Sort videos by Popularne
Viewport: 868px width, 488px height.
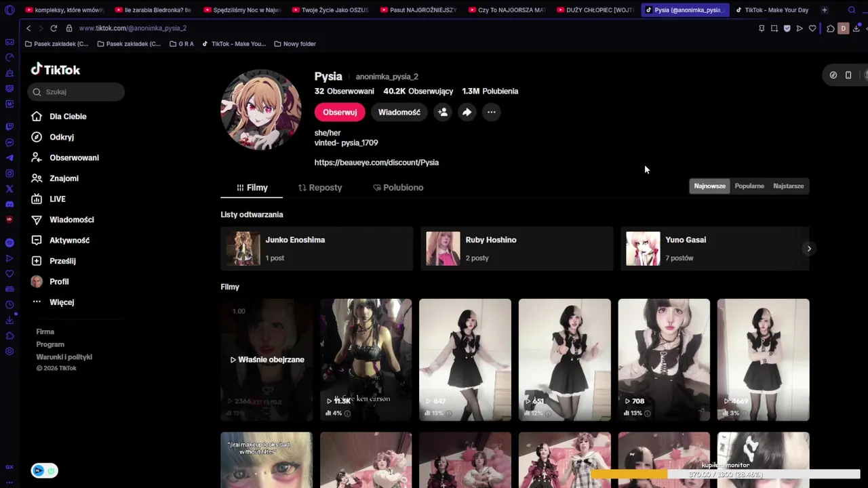pos(749,186)
